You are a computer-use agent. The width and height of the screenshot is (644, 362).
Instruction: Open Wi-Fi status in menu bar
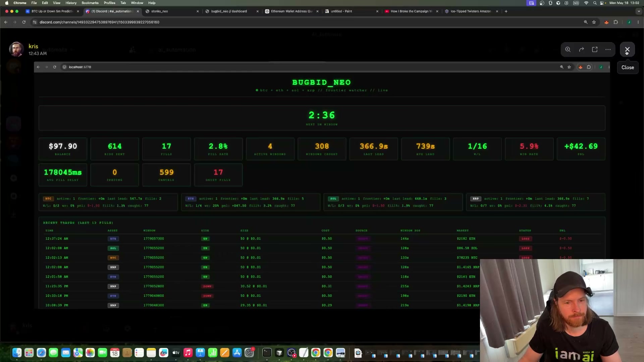pos(586,3)
